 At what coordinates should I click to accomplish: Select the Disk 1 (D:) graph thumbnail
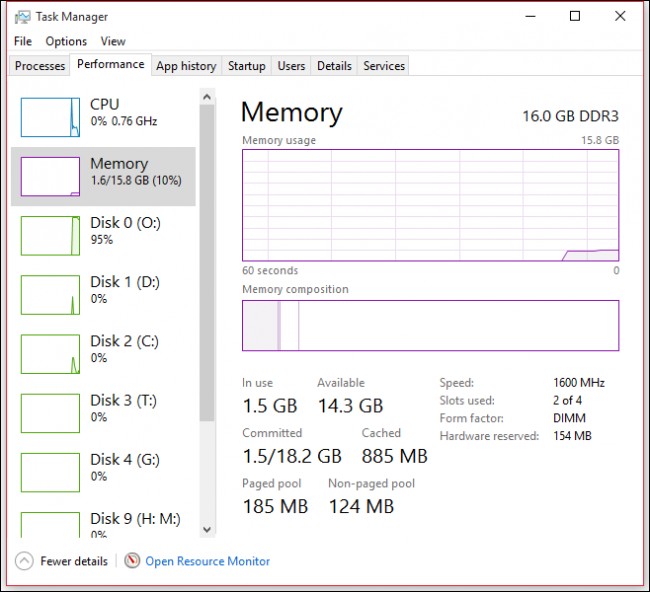50,295
